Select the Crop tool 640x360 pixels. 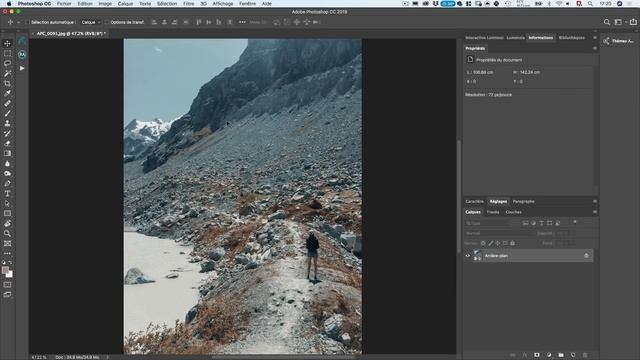coord(7,83)
